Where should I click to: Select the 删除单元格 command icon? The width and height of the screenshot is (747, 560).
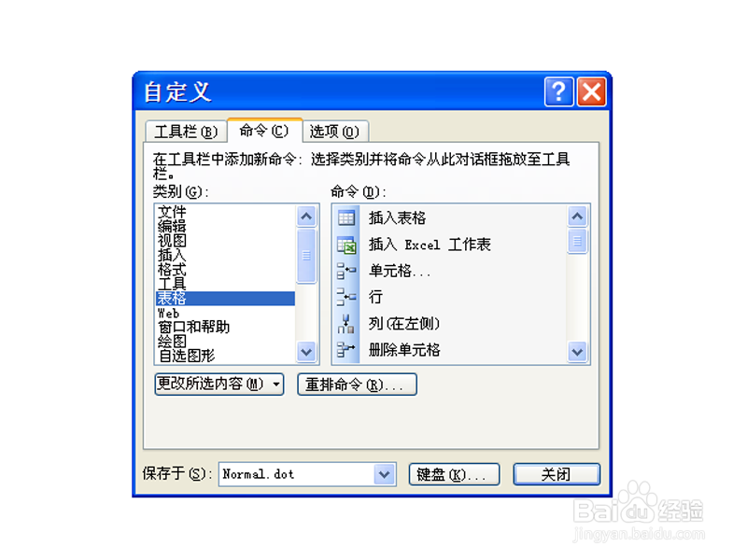(x=346, y=350)
